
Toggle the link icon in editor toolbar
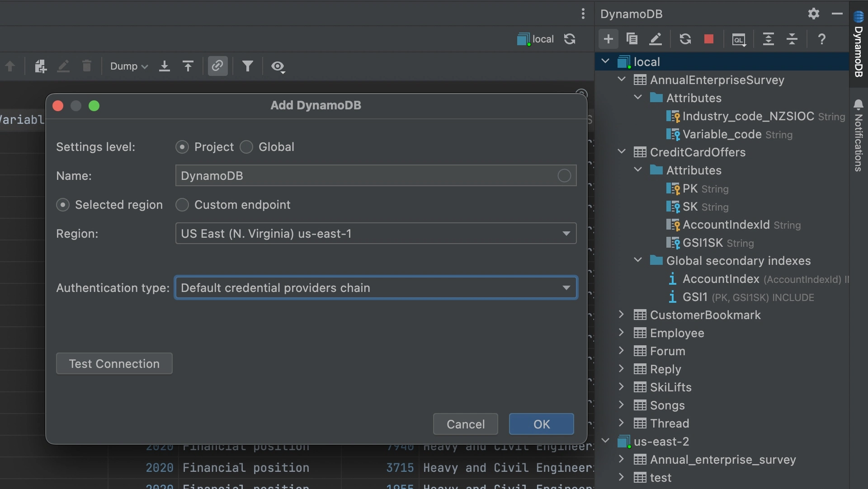tap(217, 66)
